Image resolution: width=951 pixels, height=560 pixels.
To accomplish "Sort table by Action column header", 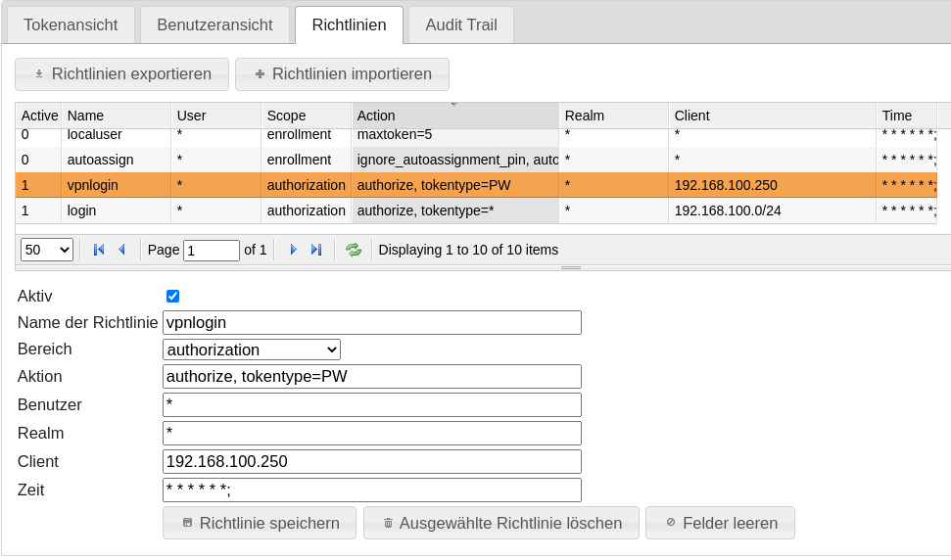I will [x=454, y=116].
